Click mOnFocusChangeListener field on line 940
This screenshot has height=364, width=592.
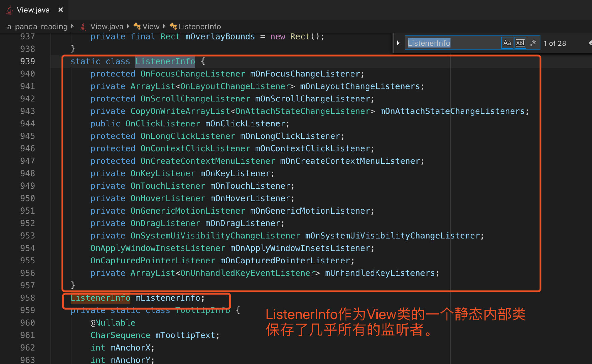tap(305, 74)
